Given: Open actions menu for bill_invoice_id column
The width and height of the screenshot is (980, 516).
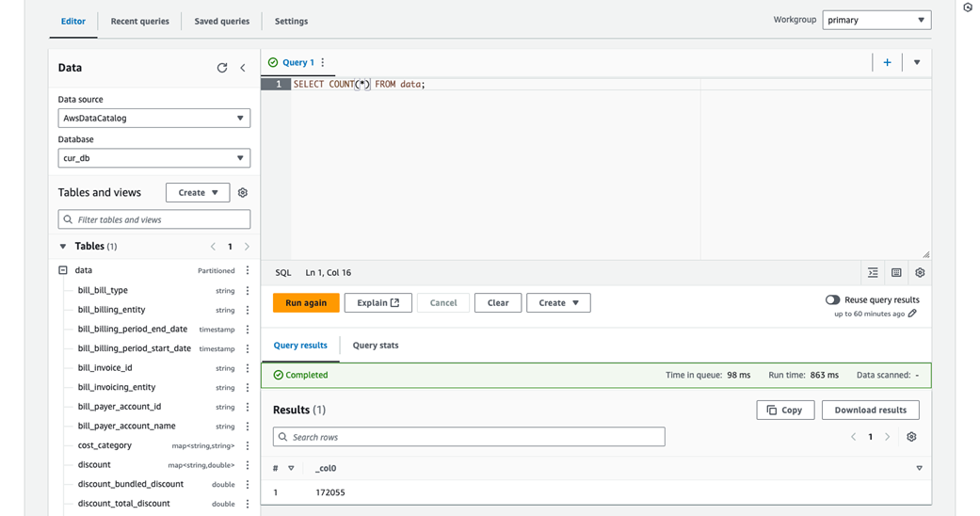Looking at the screenshot, I should coord(248,368).
